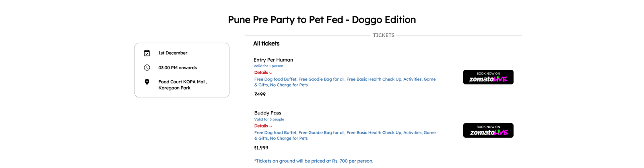The image size is (644, 168).
Task: Click the chevron next to Entry Per Human Details
Action: tap(270, 73)
